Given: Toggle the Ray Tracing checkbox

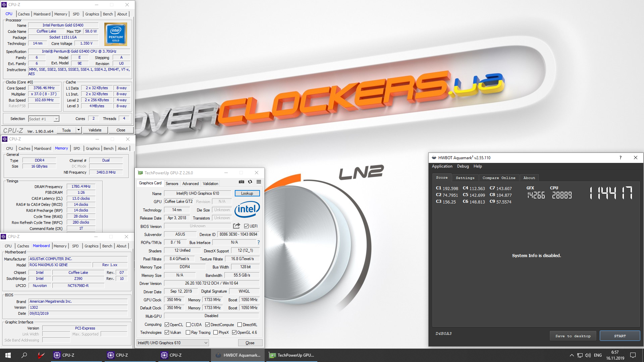Looking at the screenshot, I should coord(188,333).
